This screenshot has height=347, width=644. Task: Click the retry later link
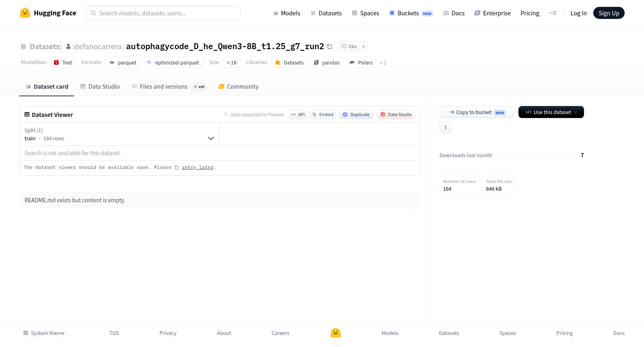tap(198, 168)
